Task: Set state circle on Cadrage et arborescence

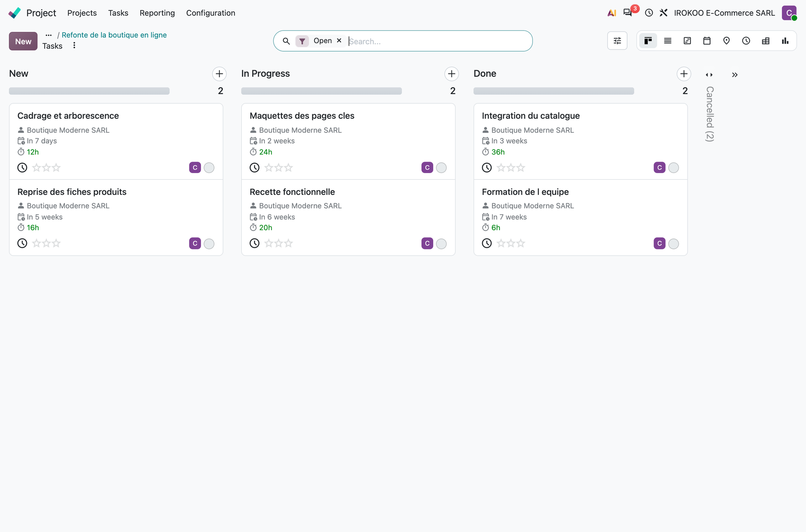Action: click(x=209, y=168)
